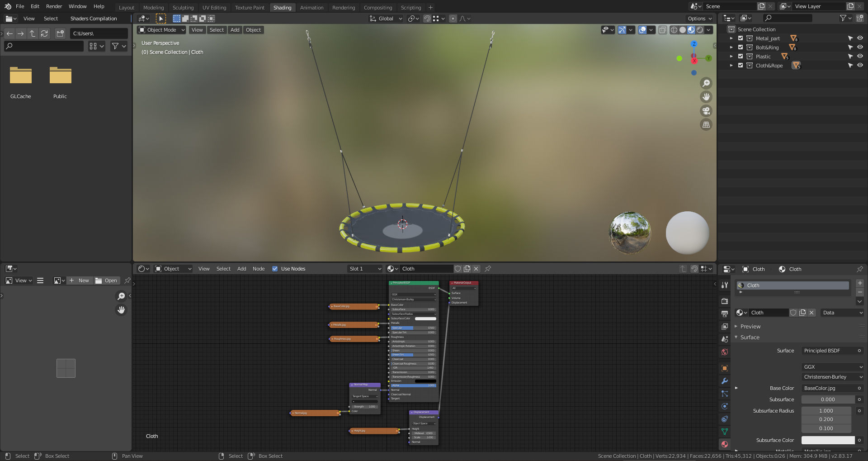Add material slot with plus button
Image resolution: width=868 pixels, height=461 pixels.
pos(860,283)
